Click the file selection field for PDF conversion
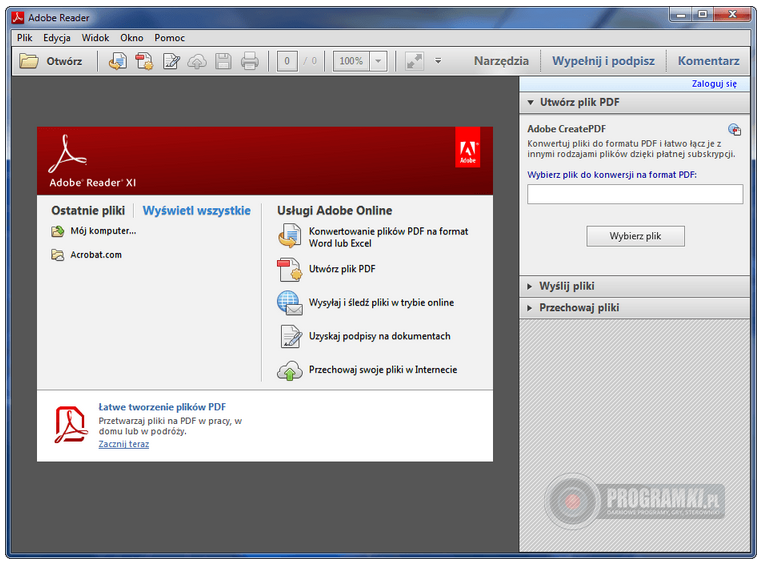This screenshot has width=759, height=562. [635, 194]
